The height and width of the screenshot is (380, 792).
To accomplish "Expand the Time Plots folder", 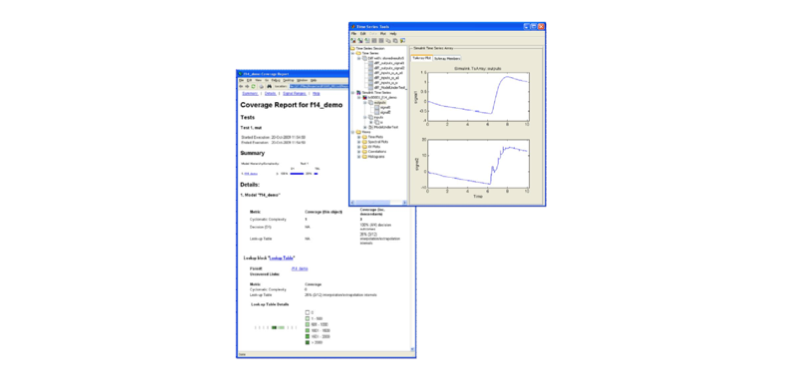I will point(359,137).
